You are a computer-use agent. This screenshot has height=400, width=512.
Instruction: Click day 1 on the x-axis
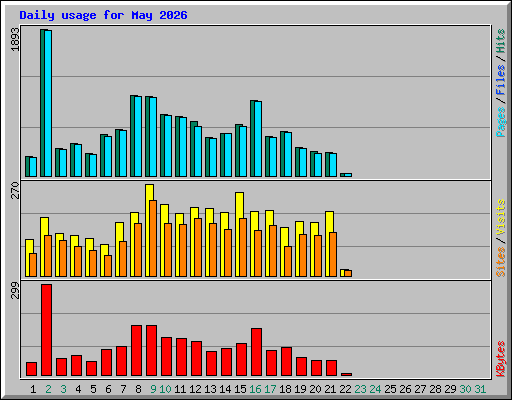tap(33, 389)
